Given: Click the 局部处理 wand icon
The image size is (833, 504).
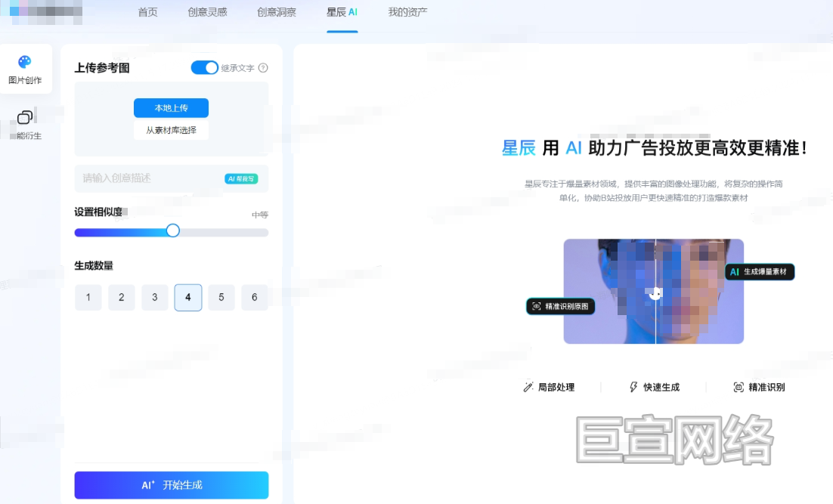Looking at the screenshot, I should (528, 387).
